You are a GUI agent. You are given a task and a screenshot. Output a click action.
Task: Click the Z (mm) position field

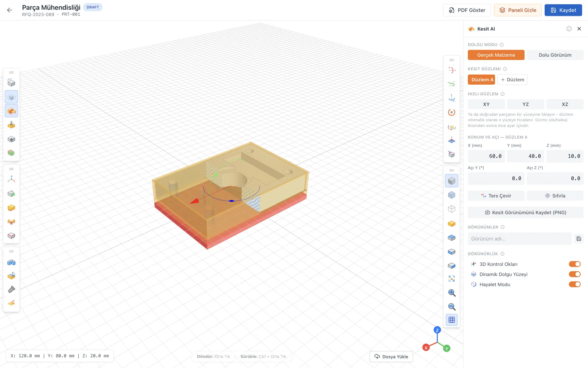point(565,156)
